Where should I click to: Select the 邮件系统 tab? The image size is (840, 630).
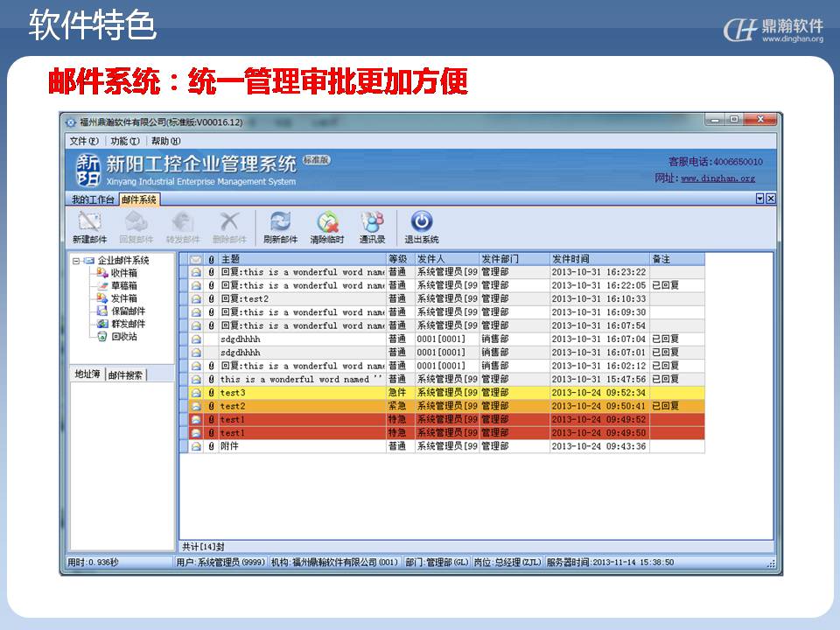pos(139,199)
